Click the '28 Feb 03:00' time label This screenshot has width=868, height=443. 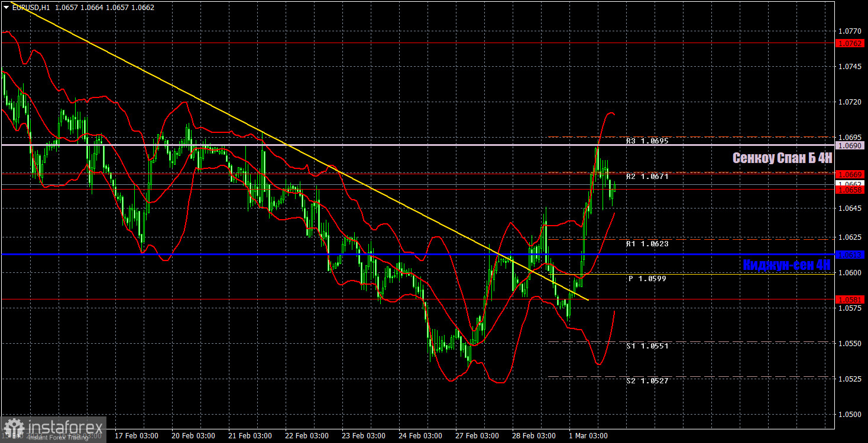point(534,436)
